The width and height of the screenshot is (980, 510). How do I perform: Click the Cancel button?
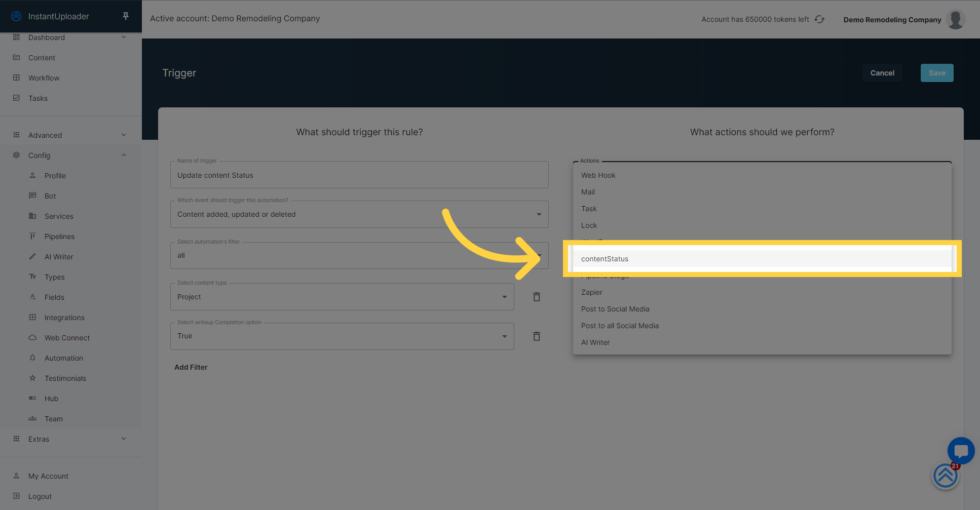tap(882, 73)
